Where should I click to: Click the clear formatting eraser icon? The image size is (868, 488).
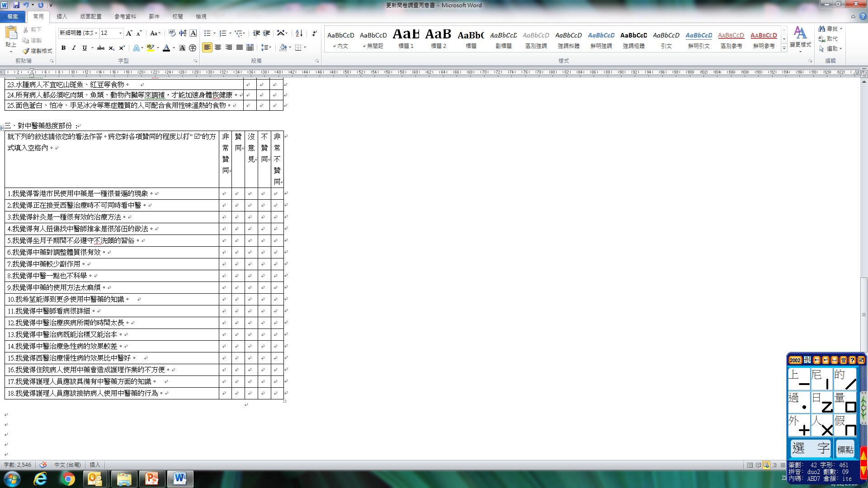click(172, 33)
